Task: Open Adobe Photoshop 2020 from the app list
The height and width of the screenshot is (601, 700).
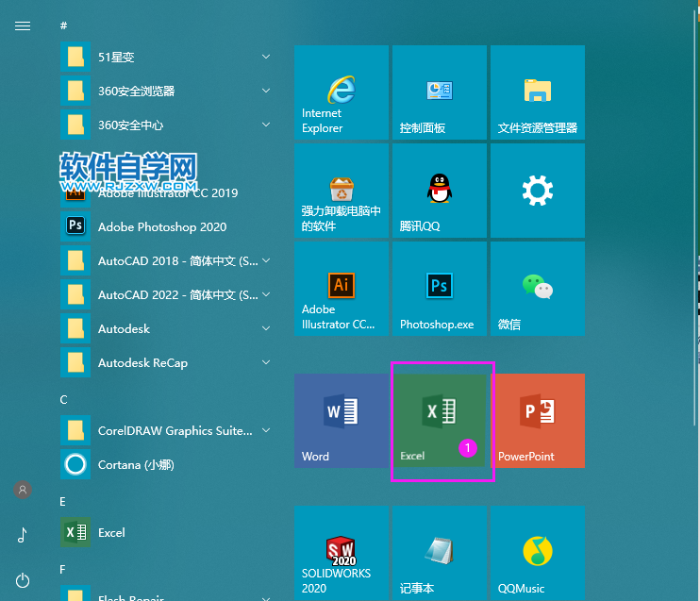Action: [166, 226]
